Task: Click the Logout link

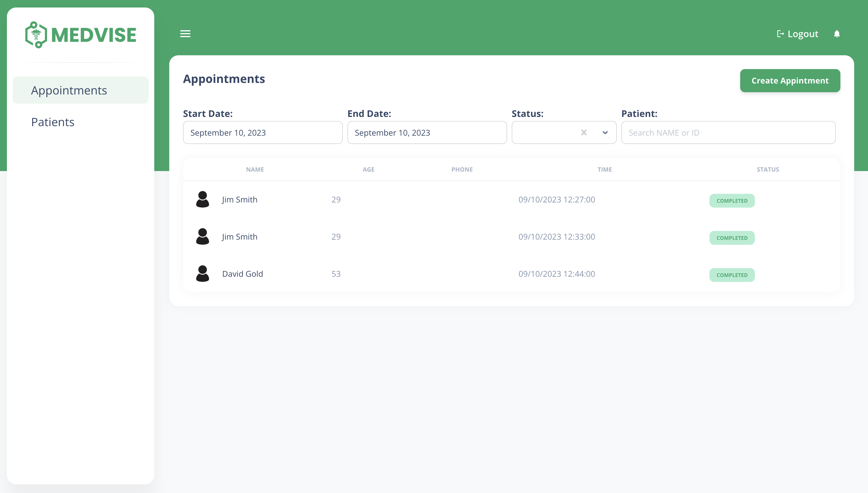Action: (x=797, y=34)
